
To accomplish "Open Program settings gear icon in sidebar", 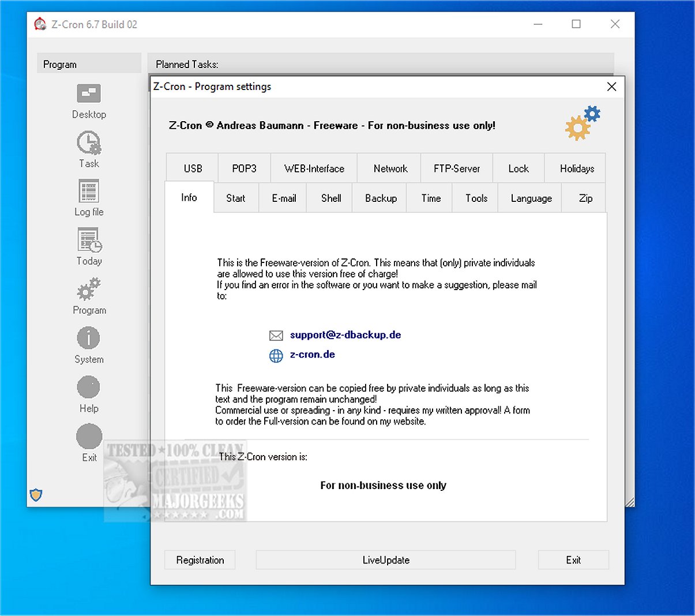I will tap(89, 289).
